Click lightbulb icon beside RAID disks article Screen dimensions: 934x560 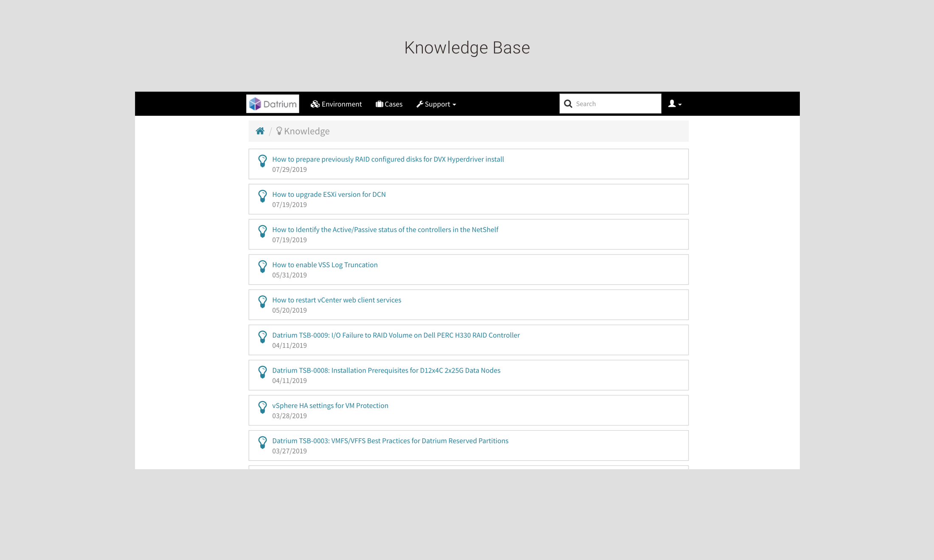point(262,161)
